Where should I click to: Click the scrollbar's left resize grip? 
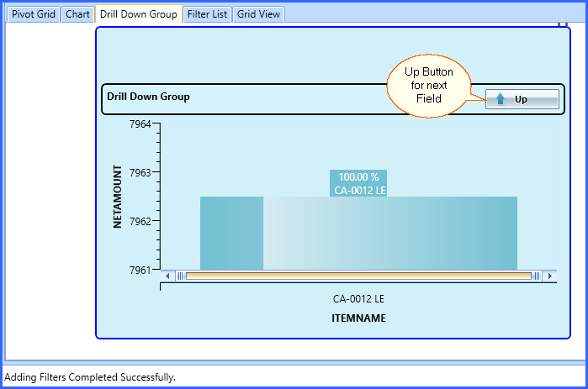point(180,276)
